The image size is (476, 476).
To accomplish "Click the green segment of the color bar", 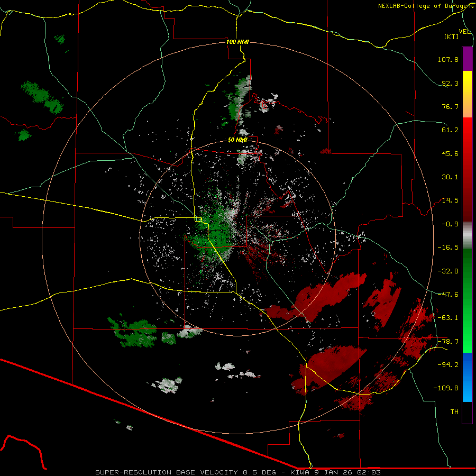I will (467, 300).
